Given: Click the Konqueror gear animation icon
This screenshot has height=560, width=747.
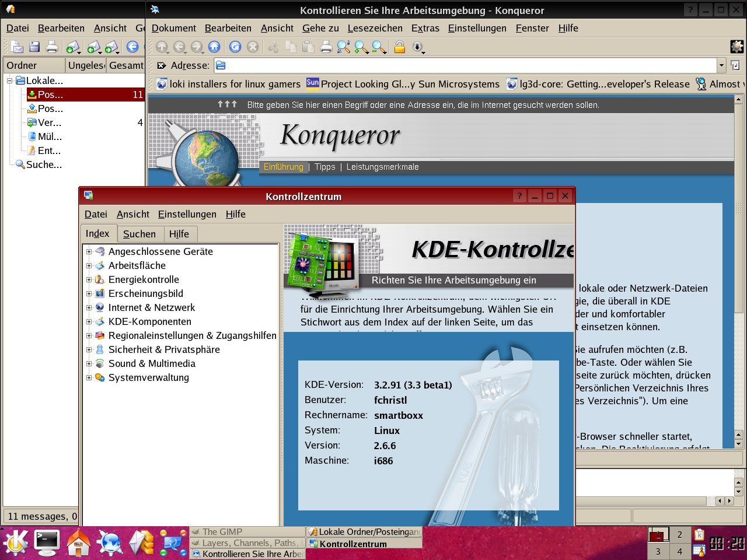Looking at the screenshot, I should [x=737, y=47].
